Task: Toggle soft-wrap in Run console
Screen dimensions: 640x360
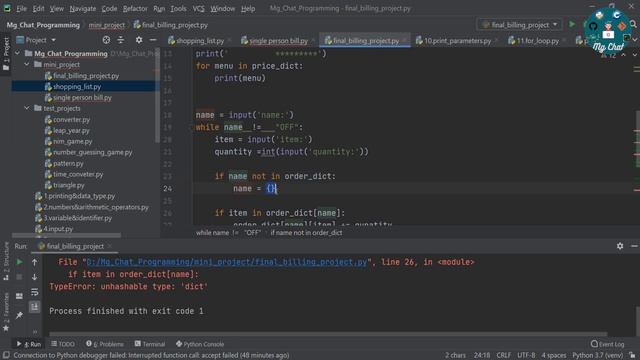Action: click(x=35, y=292)
